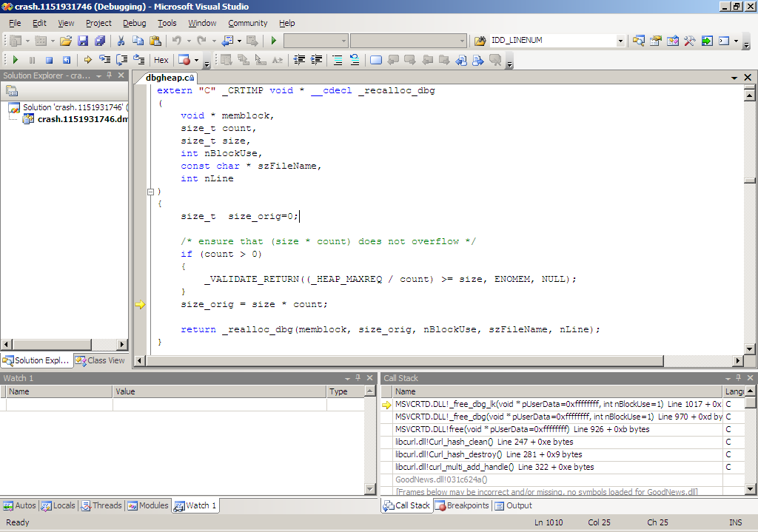Image resolution: width=758 pixels, height=532 pixels.
Task: Open the Properties Window toolbar icon
Action: [x=656, y=41]
